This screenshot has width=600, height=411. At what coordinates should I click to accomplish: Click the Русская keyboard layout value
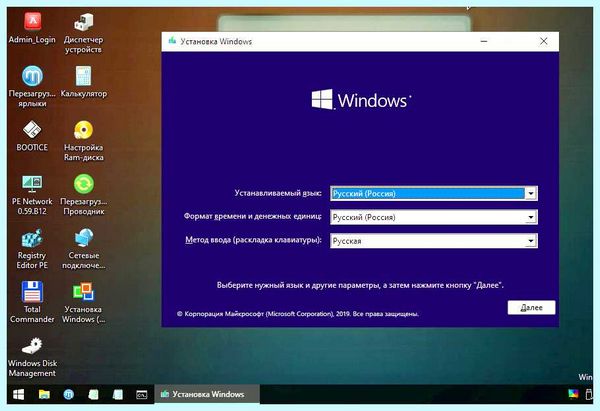[347, 241]
